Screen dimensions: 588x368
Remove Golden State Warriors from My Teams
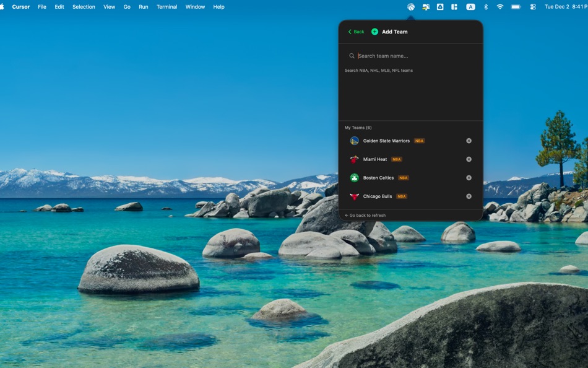pos(469,141)
